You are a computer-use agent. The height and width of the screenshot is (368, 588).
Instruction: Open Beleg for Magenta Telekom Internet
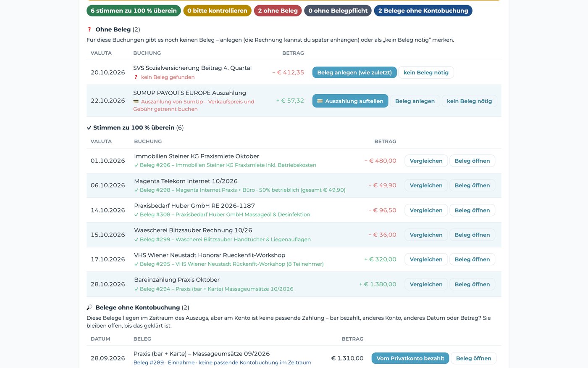(472, 185)
